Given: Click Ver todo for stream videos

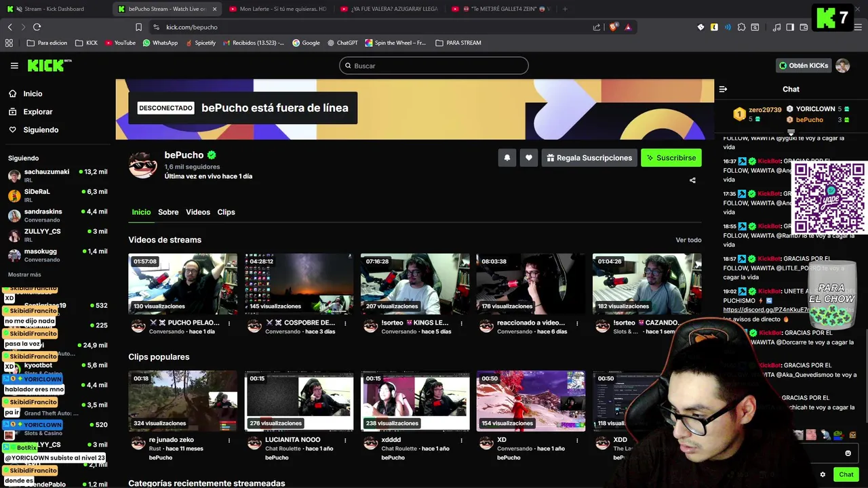Looking at the screenshot, I should [x=688, y=240].
